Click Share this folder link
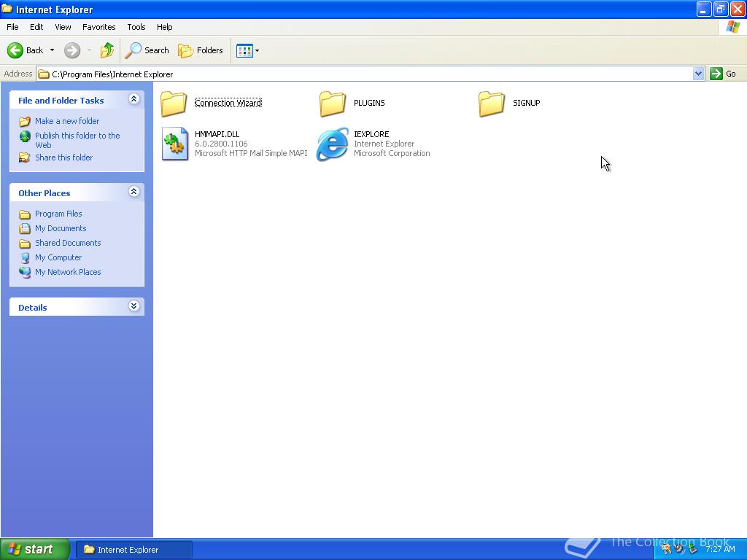Screen dimensions: 747x560 coord(64,157)
